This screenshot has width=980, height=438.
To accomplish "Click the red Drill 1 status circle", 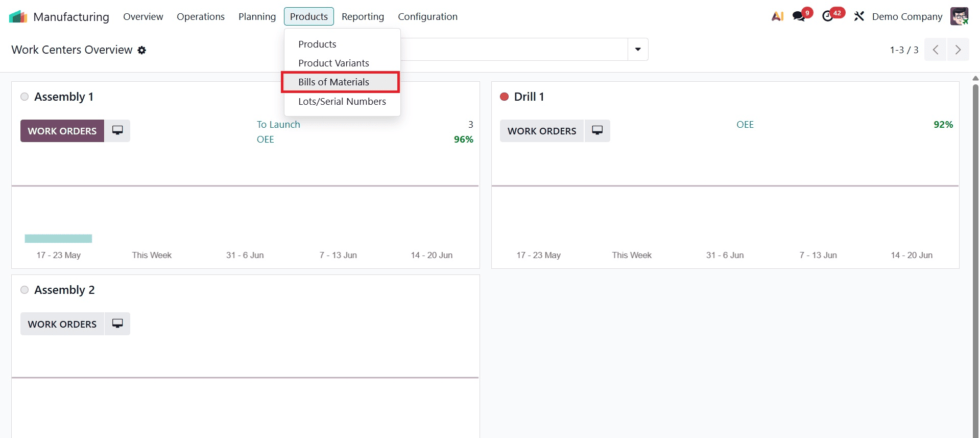I will pos(504,97).
